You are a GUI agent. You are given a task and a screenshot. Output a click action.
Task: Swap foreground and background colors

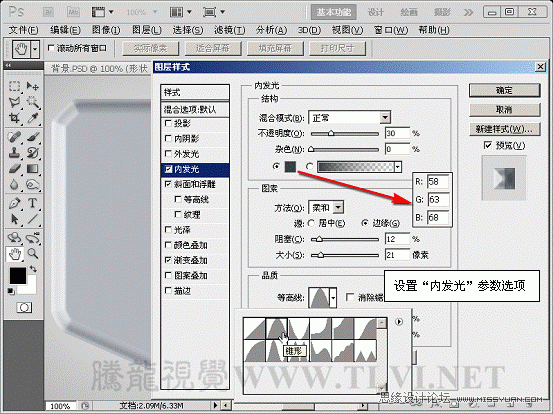[33, 269]
